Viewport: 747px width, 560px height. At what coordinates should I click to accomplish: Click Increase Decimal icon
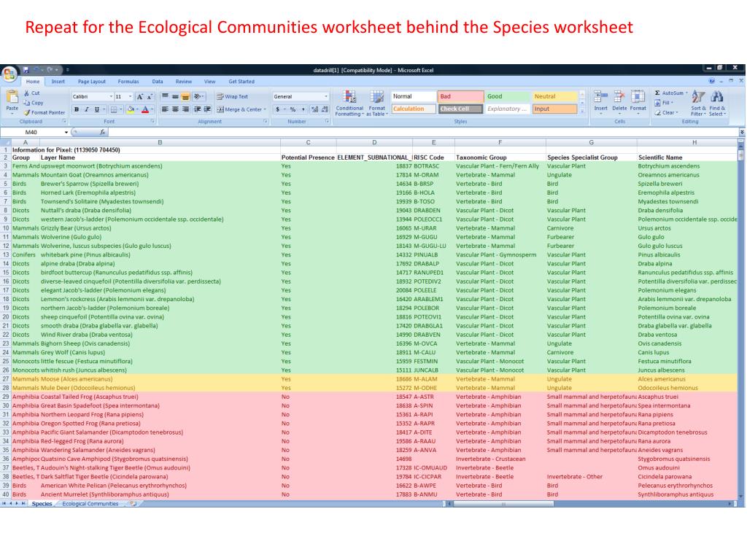[314, 109]
